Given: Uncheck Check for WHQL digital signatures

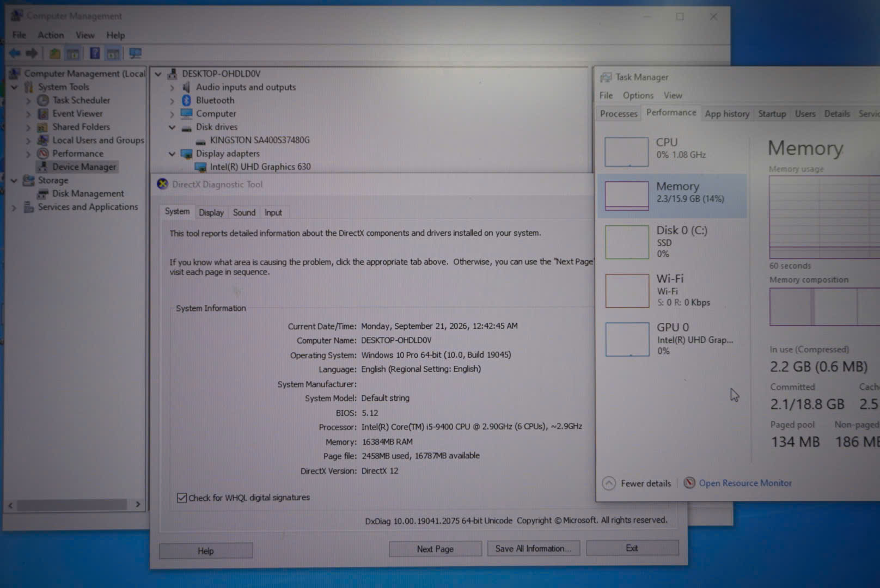Looking at the screenshot, I should [x=182, y=498].
